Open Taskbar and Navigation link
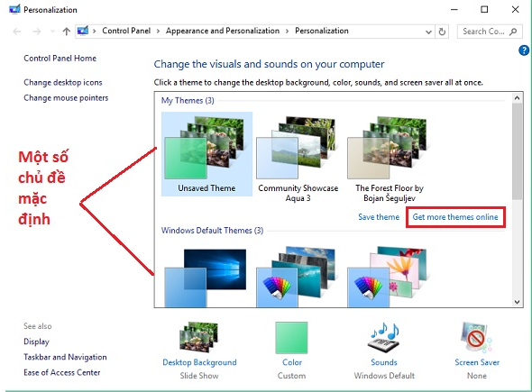 coord(65,357)
